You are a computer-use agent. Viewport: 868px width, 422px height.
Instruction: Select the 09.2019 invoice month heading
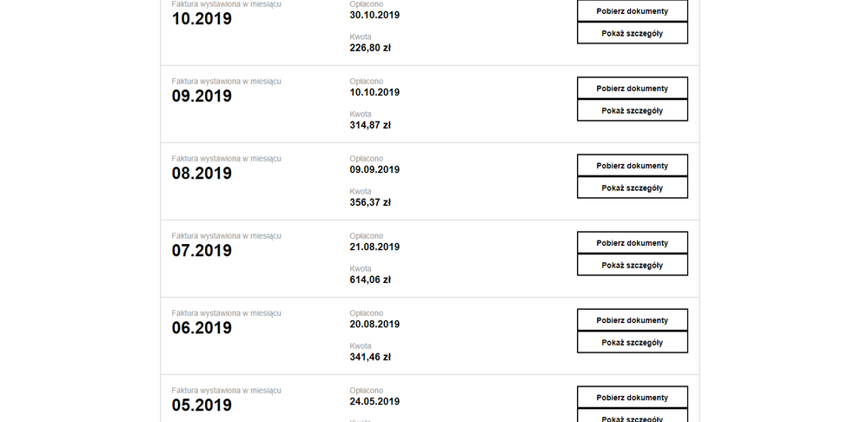point(202,96)
